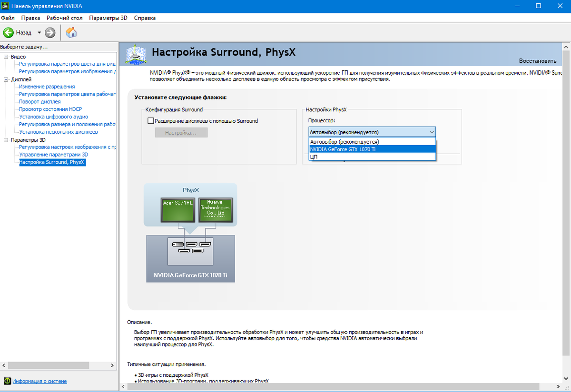The height and width of the screenshot is (392, 571).
Task: Open Регулировка параметров цвета для видео
Action: pos(67,64)
